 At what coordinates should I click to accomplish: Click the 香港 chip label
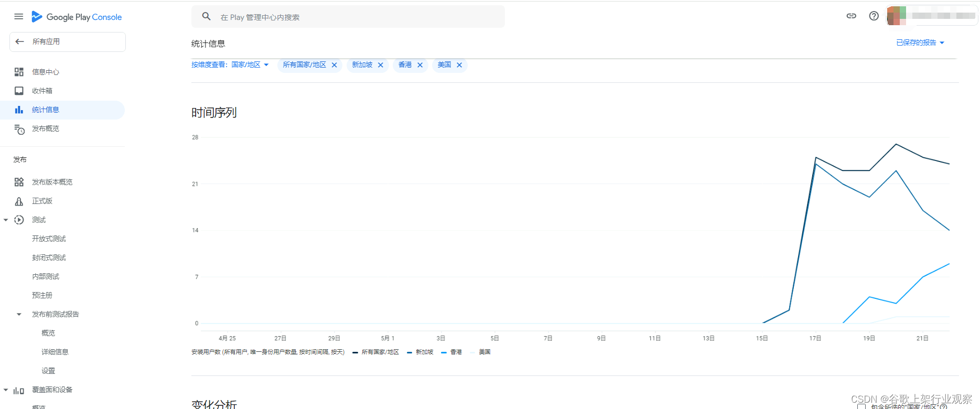(405, 64)
